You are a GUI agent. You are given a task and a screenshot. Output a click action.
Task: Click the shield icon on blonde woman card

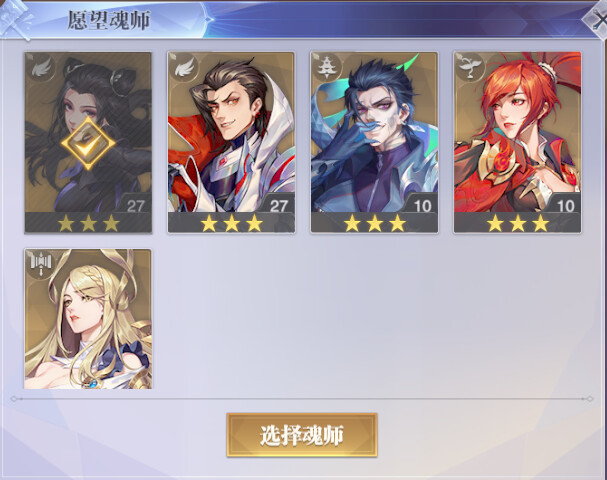pos(41,265)
